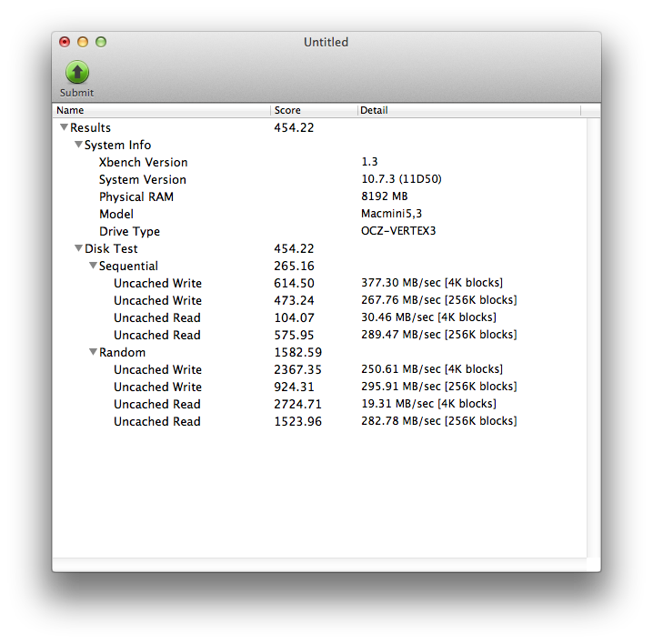
Task: Collapse the System Info disclosure triangle
Action: click(78, 145)
